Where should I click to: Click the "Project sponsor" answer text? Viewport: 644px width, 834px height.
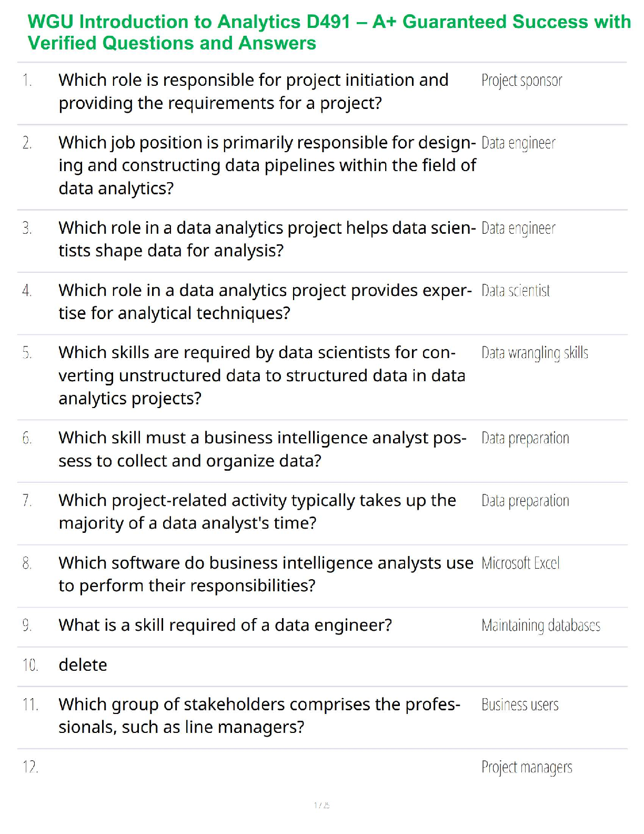pos(521,81)
